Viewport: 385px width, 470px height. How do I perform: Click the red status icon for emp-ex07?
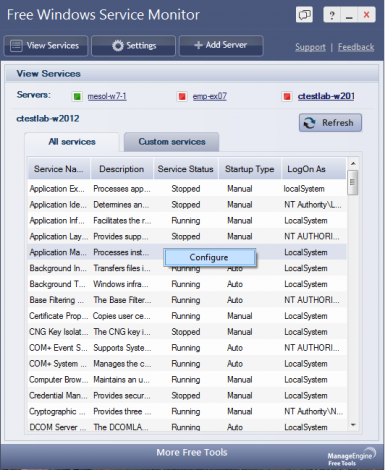[182, 97]
